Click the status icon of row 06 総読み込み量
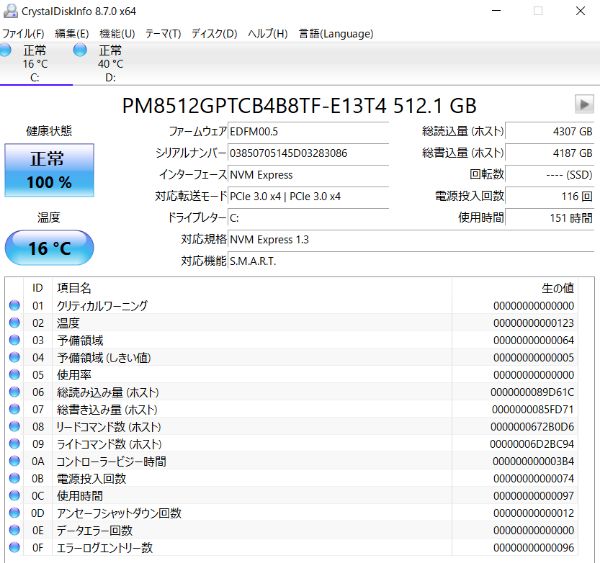The image size is (600, 563). pos(15,392)
